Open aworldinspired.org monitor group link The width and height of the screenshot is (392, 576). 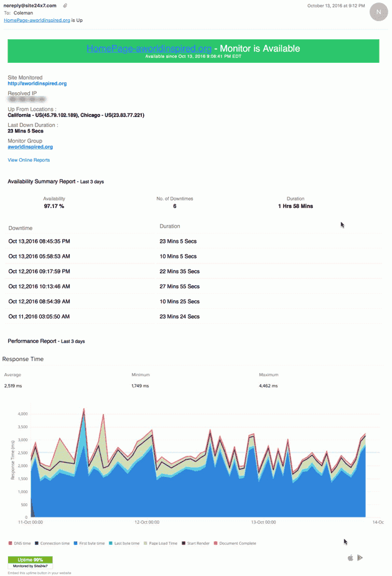tap(30, 146)
